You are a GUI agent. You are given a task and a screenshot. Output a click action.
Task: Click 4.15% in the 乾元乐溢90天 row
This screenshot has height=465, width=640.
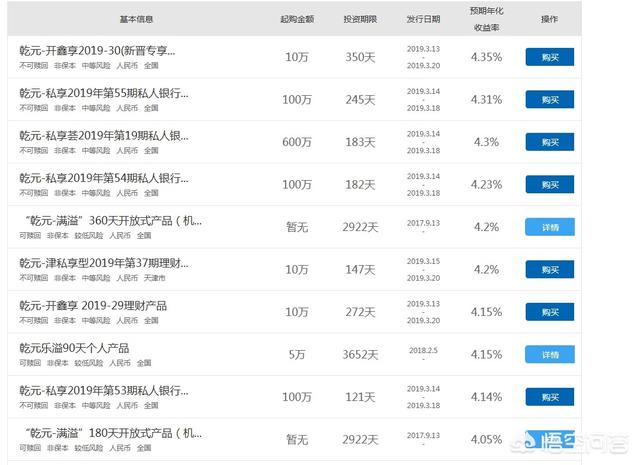[487, 354]
